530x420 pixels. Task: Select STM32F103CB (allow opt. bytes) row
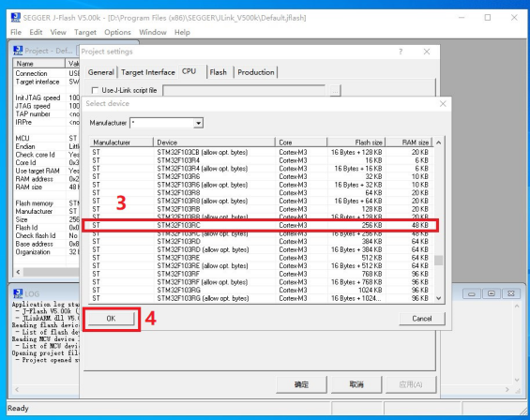pos(260,153)
